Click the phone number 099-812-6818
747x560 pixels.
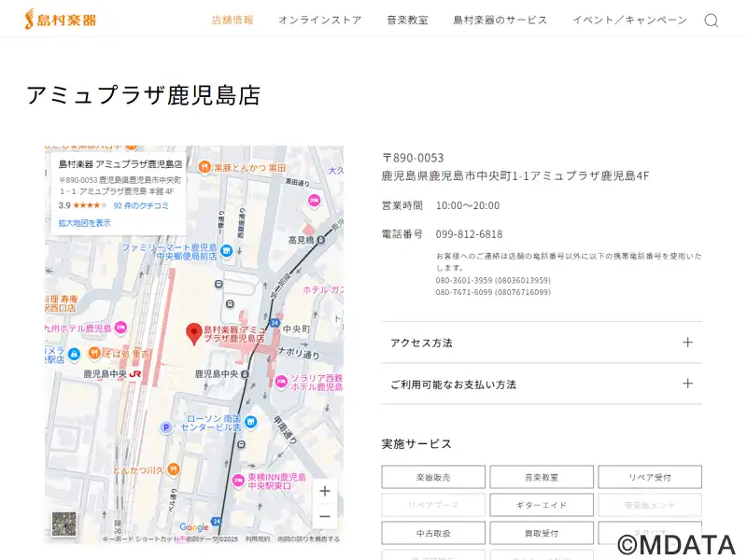pos(470,234)
